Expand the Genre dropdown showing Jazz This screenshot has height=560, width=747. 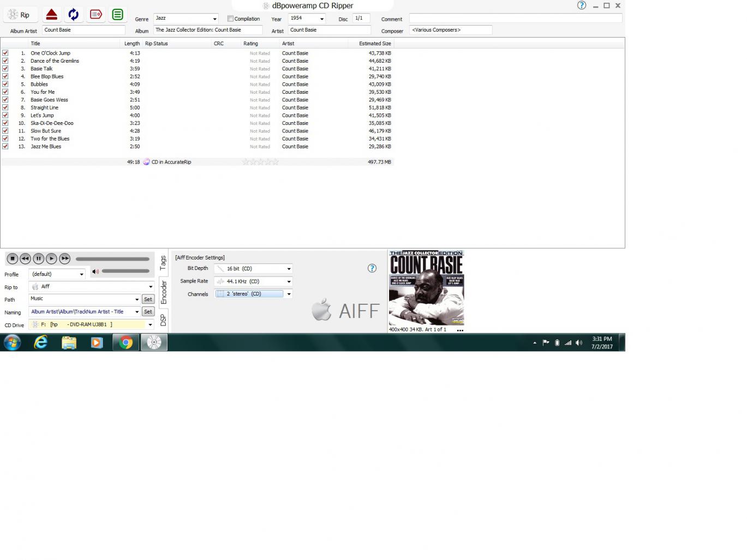pyautogui.click(x=214, y=19)
